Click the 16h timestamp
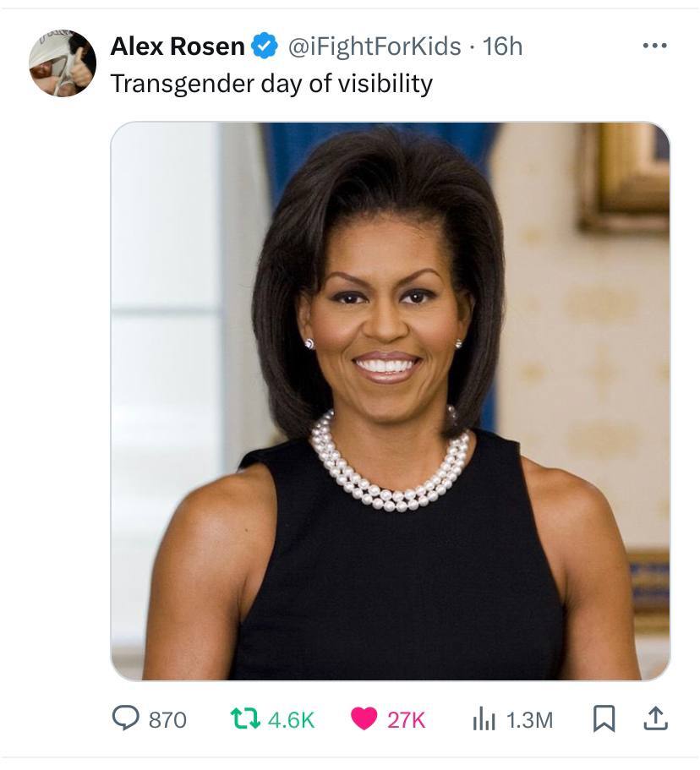 tap(502, 46)
